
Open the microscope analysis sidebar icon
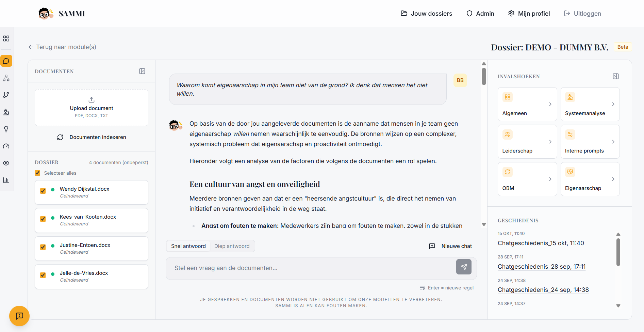(x=6, y=112)
